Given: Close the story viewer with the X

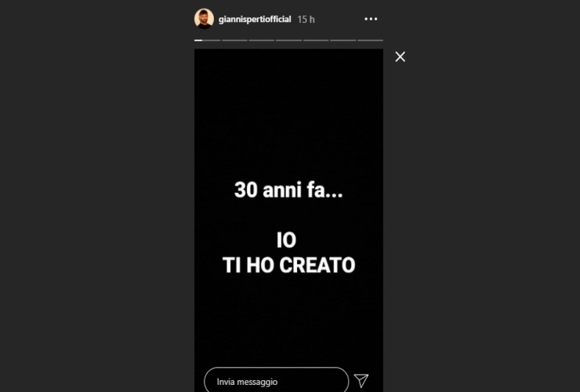Looking at the screenshot, I should click(x=400, y=56).
